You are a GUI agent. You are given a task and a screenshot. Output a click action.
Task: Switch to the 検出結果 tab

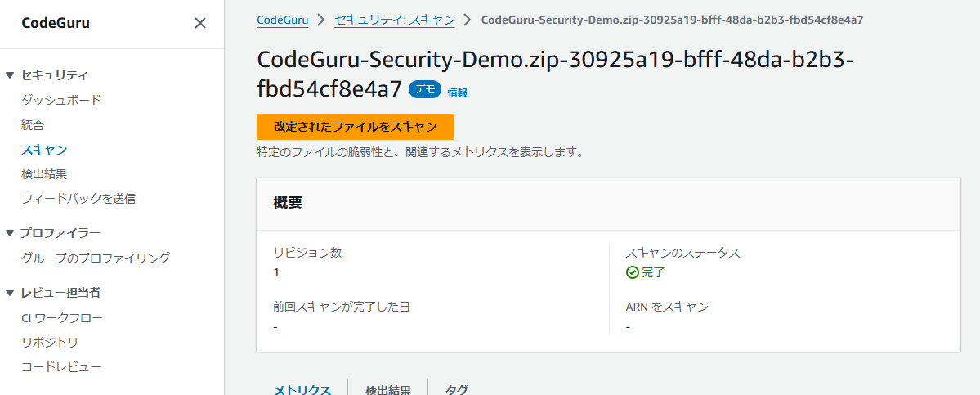point(388,390)
